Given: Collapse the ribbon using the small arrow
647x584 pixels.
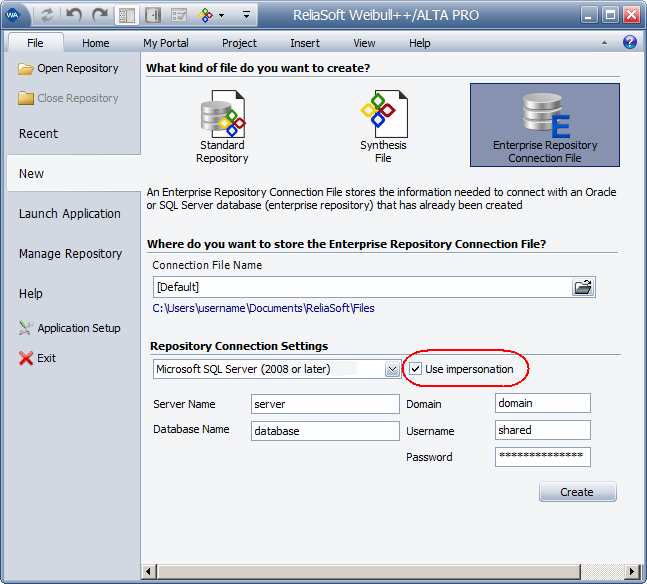Looking at the screenshot, I should [x=604, y=43].
